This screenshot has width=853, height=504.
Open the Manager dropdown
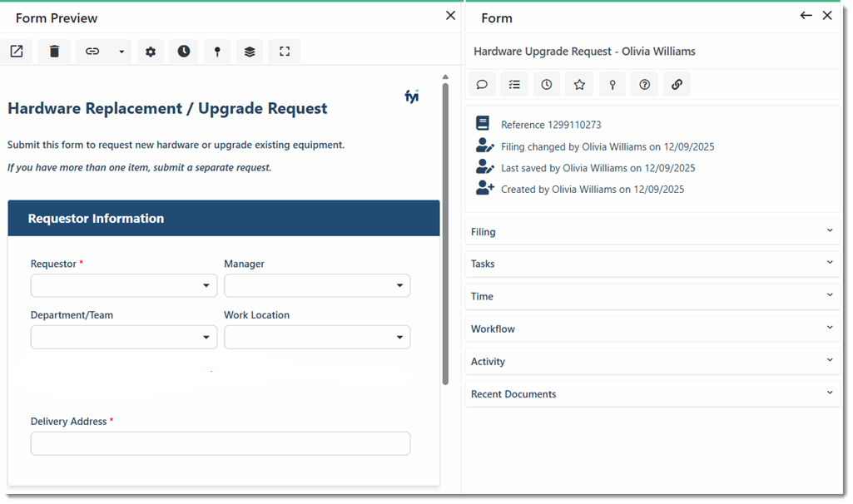(317, 285)
